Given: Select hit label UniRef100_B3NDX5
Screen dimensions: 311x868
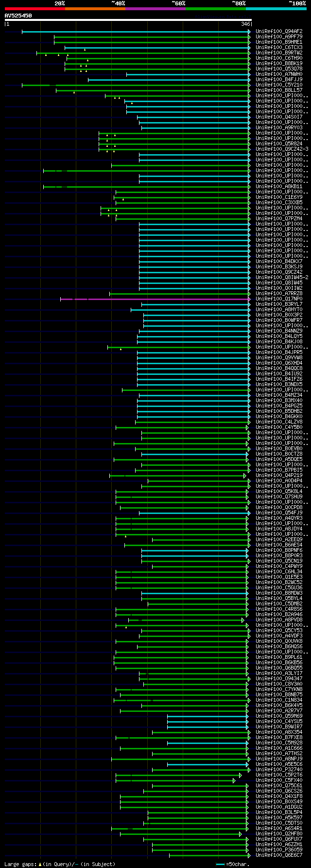Looking at the screenshot, I should click(279, 385).
